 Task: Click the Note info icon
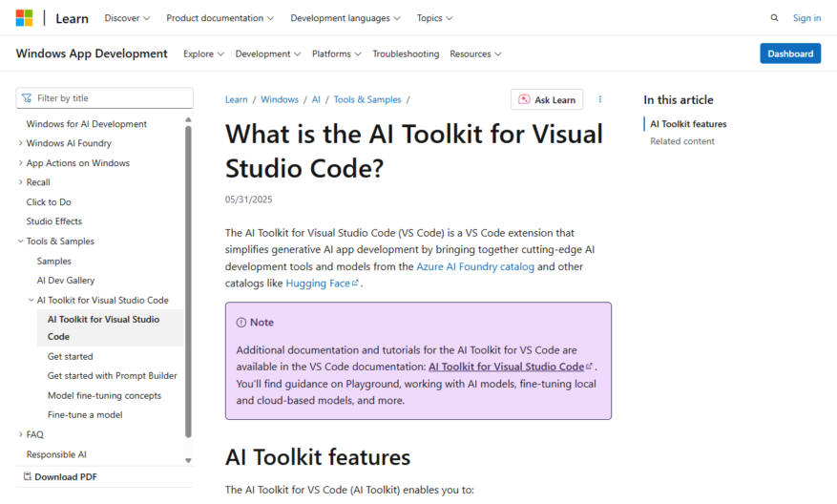[x=241, y=322]
